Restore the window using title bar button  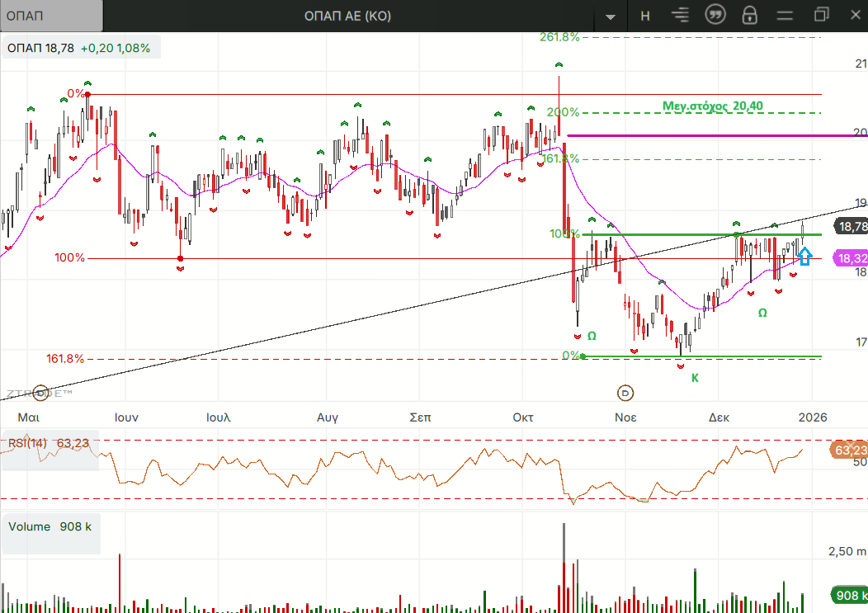[821, 15]
